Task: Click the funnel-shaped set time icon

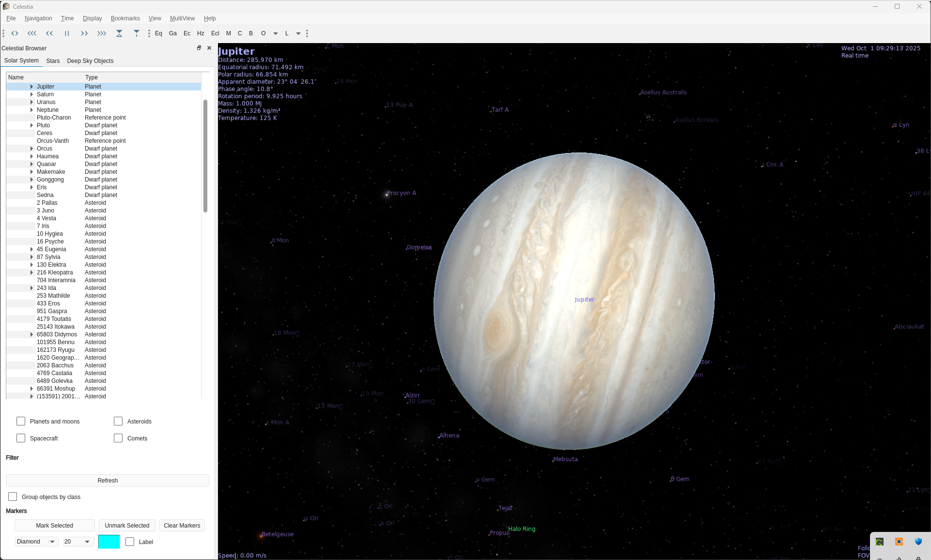Action: click(137, 33)
